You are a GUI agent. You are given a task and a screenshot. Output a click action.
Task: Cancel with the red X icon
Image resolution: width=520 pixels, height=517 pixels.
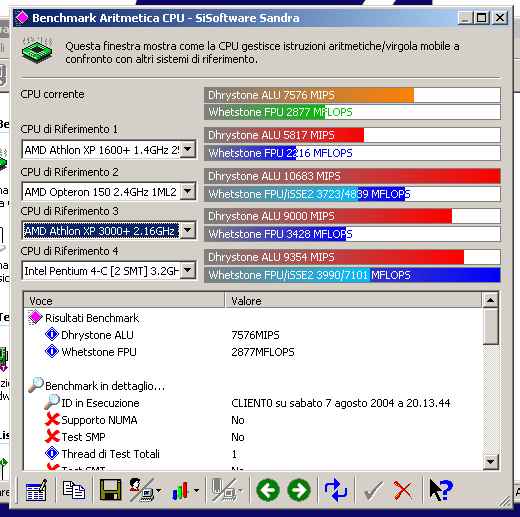point(403,490)
